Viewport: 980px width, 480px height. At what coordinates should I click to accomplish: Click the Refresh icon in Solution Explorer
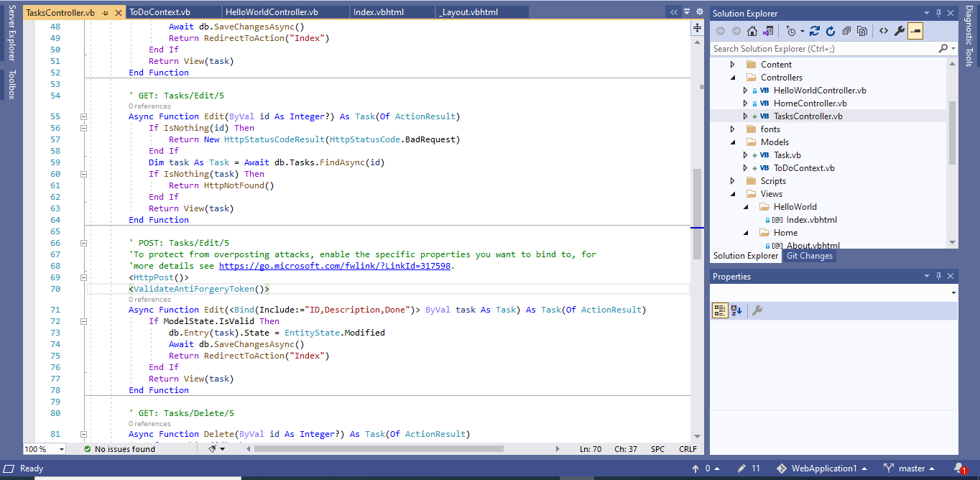[831, 30]
